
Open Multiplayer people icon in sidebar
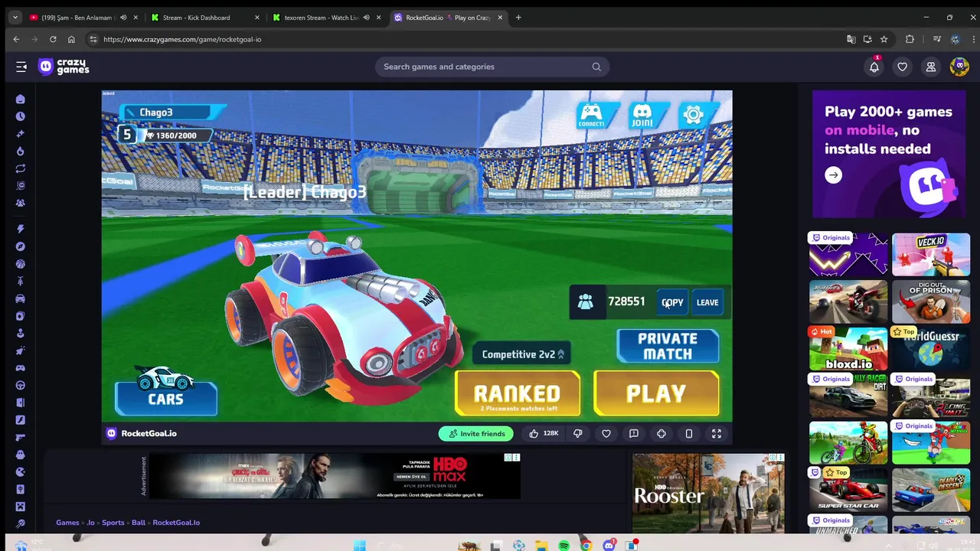tap(21, 203)
